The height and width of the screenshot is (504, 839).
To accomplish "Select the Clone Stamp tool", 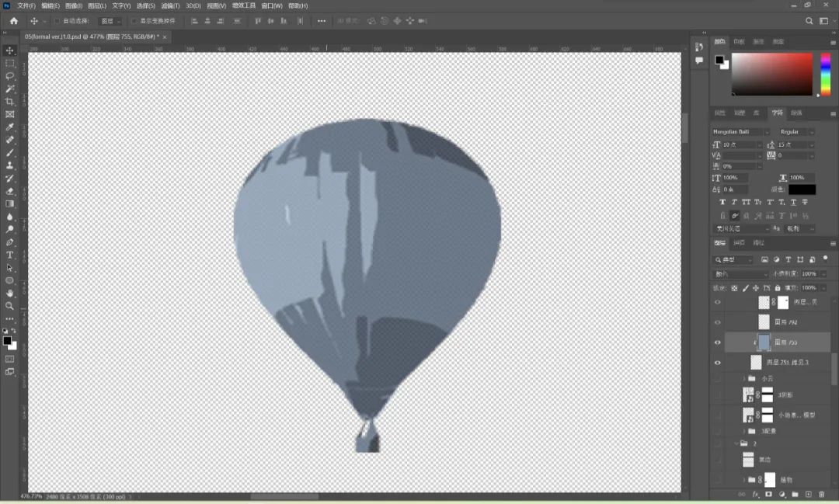I will [x=9, y=166].
